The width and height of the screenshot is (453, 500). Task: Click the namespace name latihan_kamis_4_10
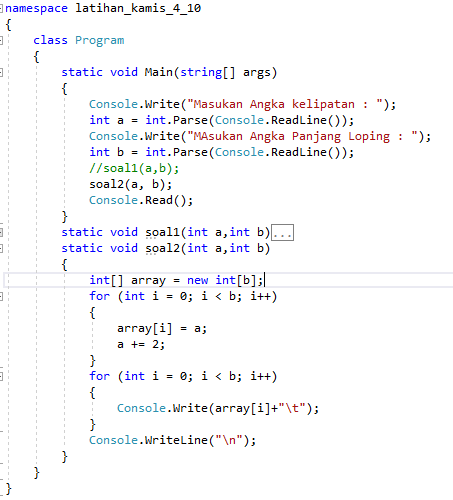[x=138, y=8]
